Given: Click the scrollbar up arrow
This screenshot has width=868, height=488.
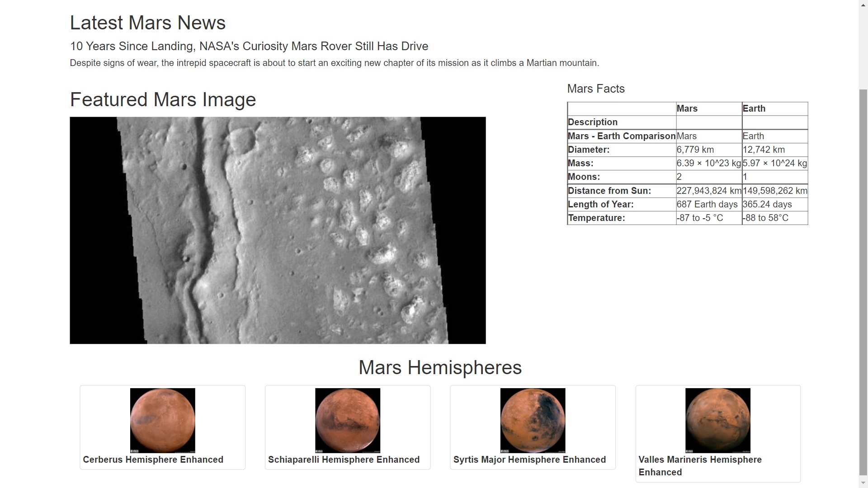Looking at the screenshot, I should tap(863, 4).
